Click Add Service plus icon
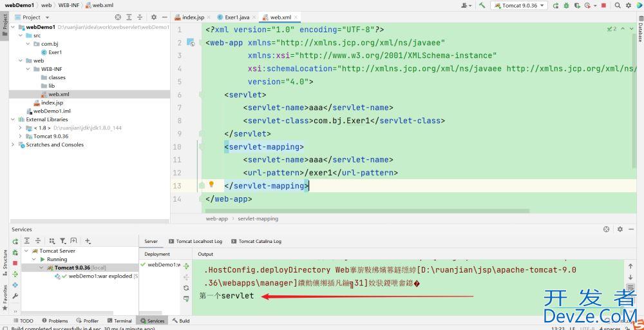Viewport: 644px width, 330px height. (88, 241)
